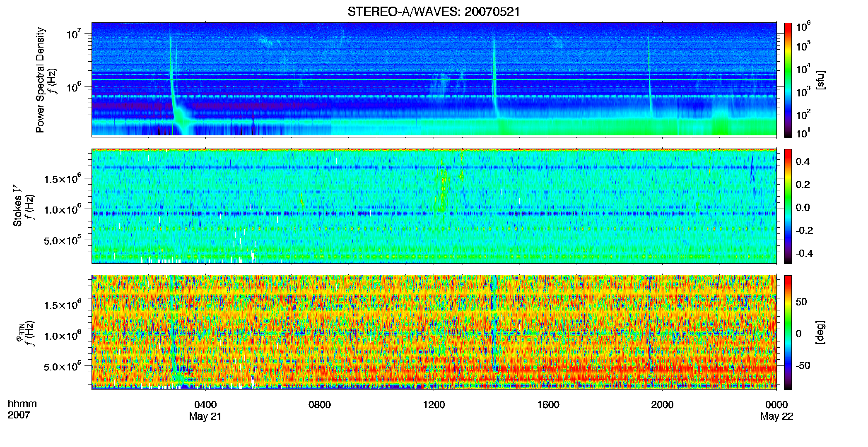Click 5.0×10^5 tick on Stokes V panel
The image size is (868, 447).
pos(63,240)
